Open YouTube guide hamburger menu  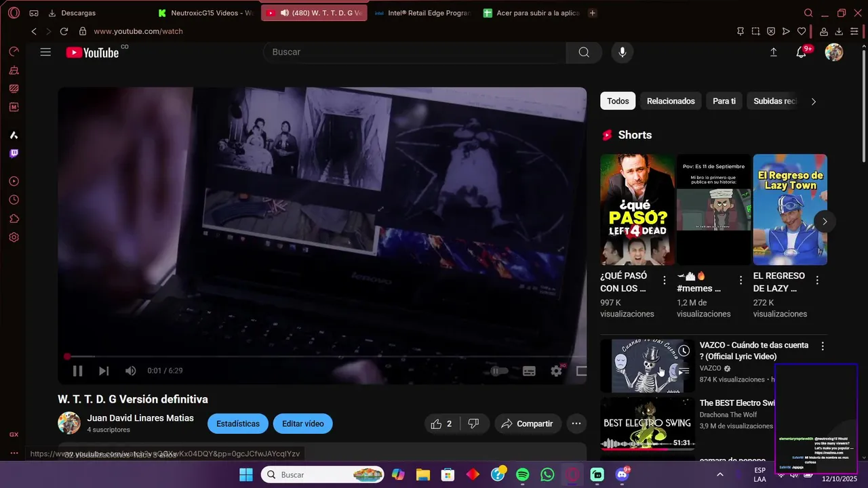(45, 52)
